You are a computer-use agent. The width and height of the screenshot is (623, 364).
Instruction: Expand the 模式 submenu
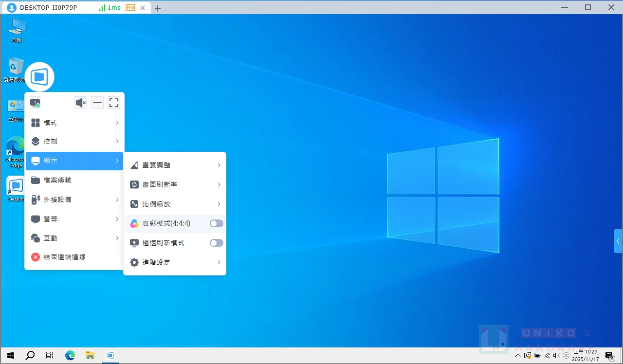click(74, 122)
